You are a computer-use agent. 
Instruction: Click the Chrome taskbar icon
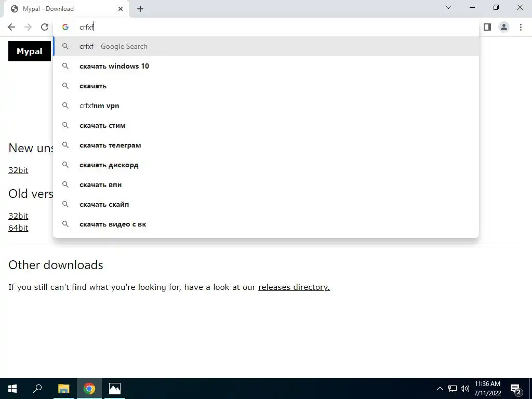click(89, 389)
